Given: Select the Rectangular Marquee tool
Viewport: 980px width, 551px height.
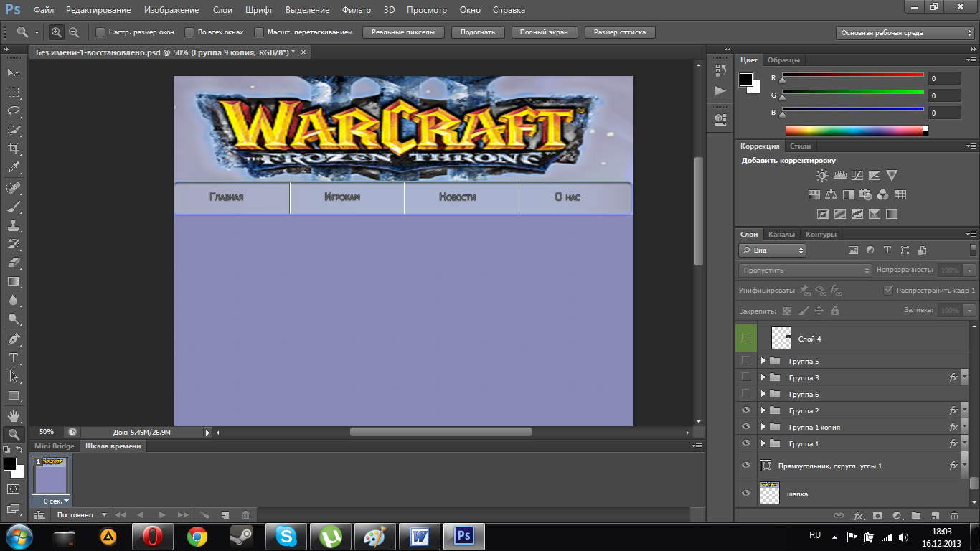Looking at the screenshot, I should [x=14, y=93].
